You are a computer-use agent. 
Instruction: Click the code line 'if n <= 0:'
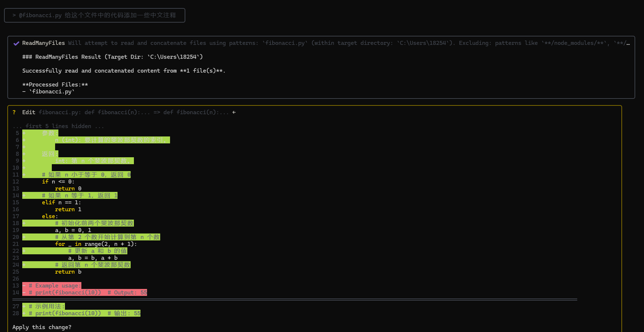58,182
